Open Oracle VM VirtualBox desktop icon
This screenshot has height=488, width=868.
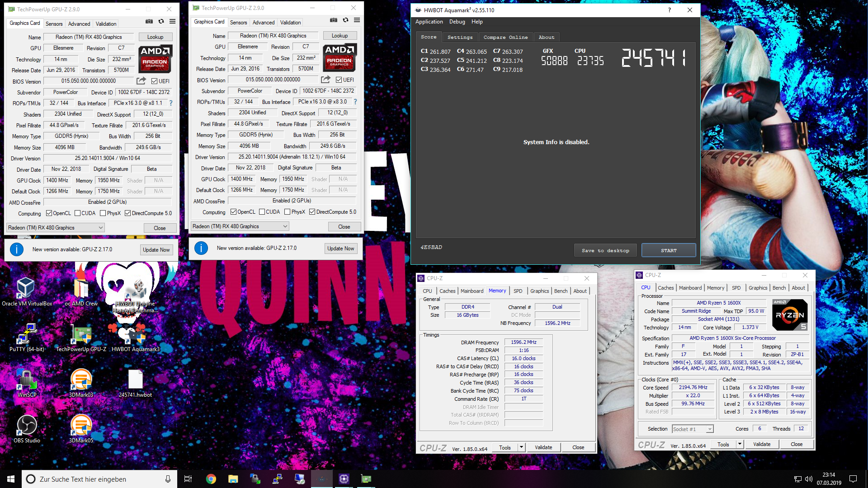[x=26, y=291]
